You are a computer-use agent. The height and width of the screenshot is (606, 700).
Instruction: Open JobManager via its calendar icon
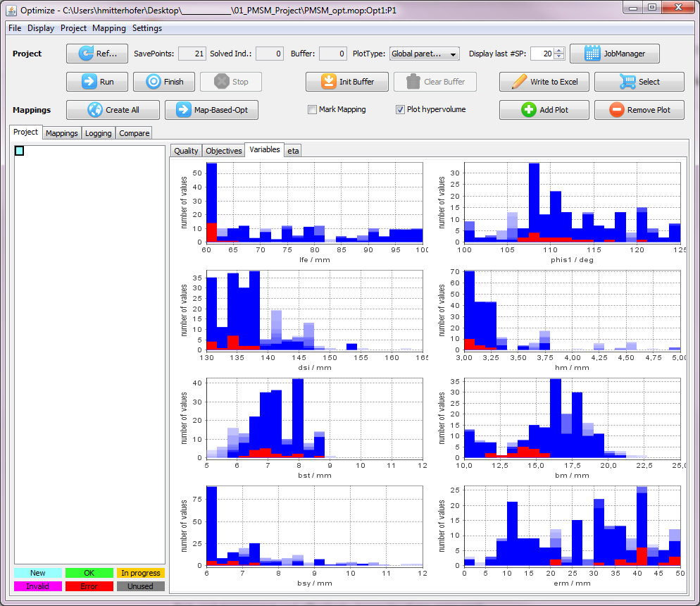coord(592,54)
